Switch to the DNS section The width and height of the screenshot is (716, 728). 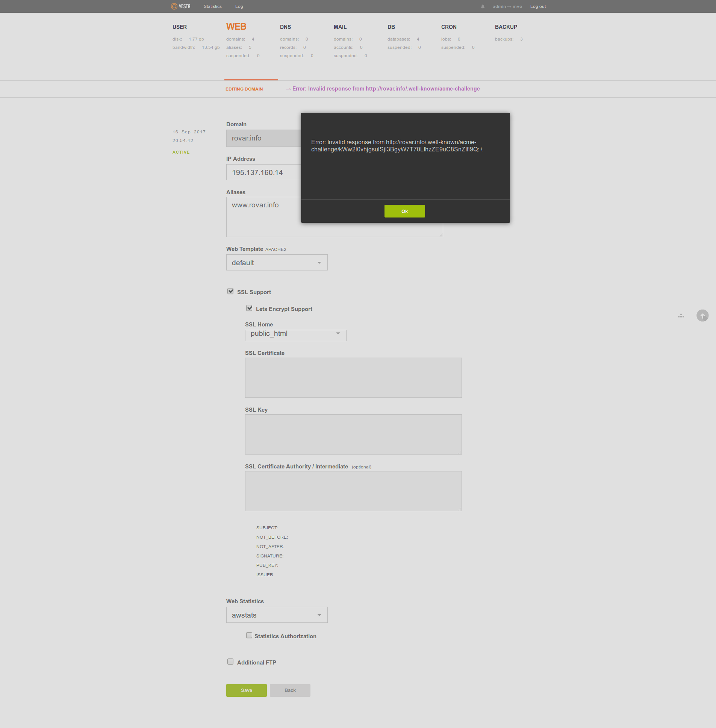pyautogui.click(x=285, y=27)
